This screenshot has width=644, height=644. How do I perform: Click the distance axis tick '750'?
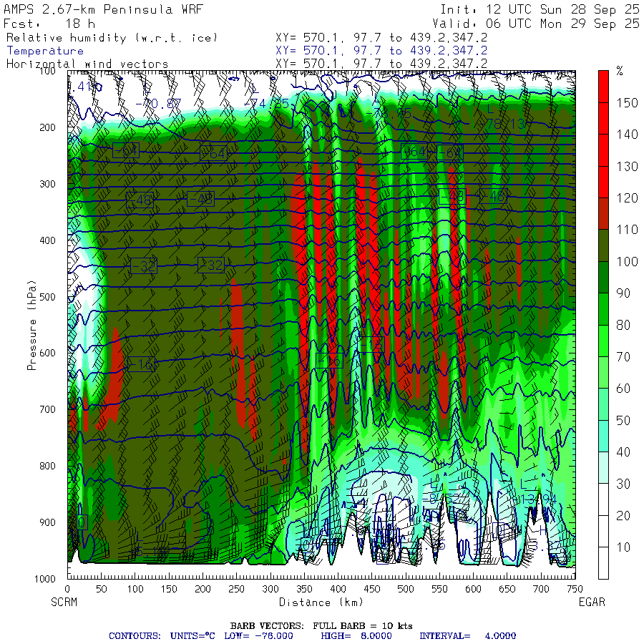point(575,590)
